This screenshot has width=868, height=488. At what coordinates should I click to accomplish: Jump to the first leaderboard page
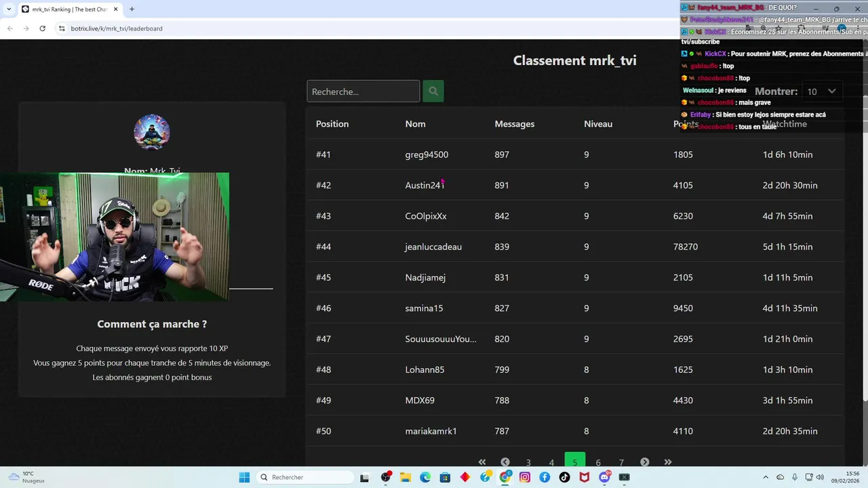[482, 462]
